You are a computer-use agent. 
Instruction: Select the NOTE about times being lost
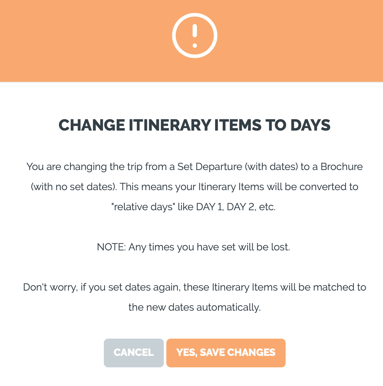click(193, 247)
